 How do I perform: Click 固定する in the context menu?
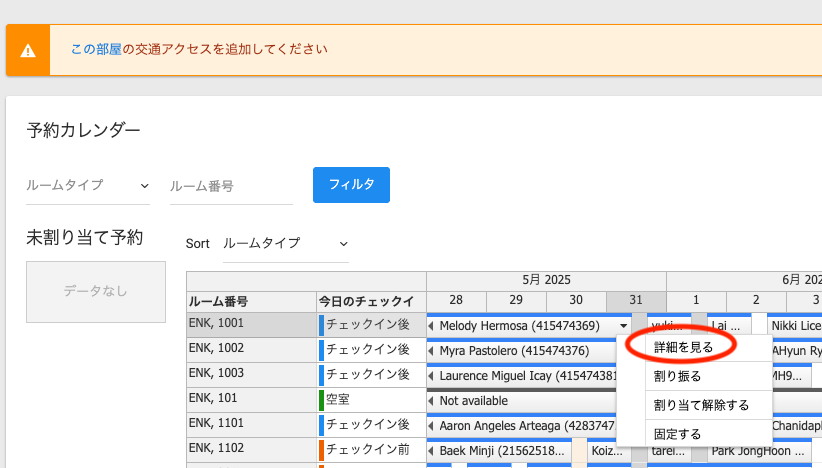[x=677, y=434]
